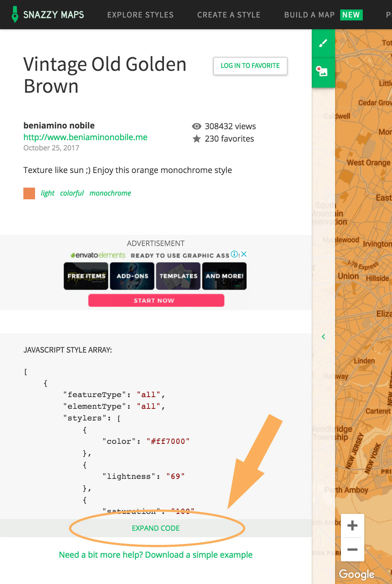
Task: Click the And More ad thumbnail
Action: click(224, 276)
